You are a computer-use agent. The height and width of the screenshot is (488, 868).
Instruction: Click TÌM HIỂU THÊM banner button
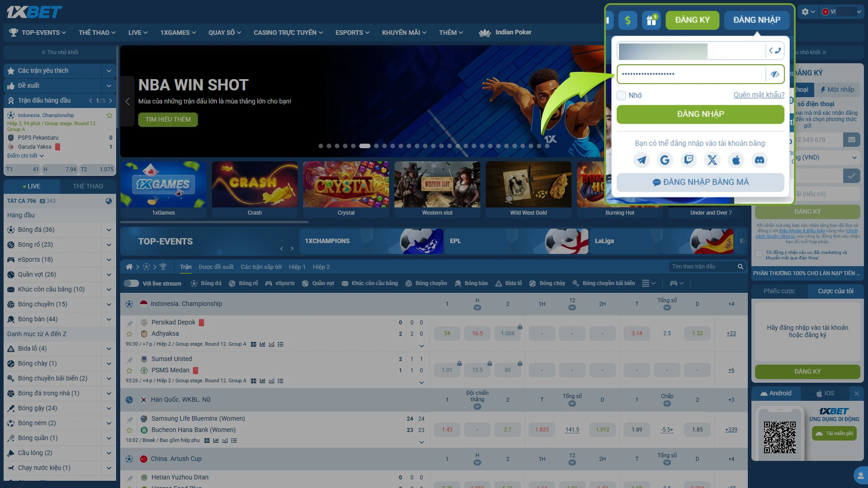[168, 120]
